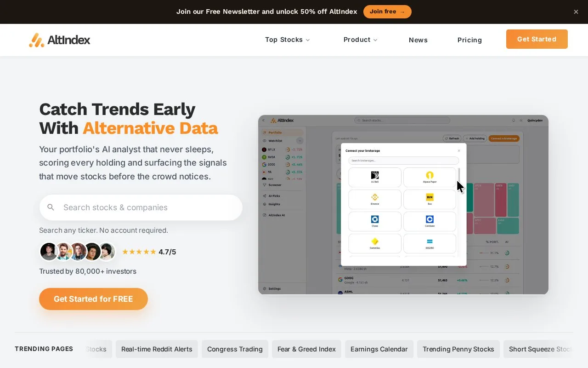This screenshot has width=588, height=368.
Task: Dismiss the newsletter banner with the X
Action: [576, 12]
